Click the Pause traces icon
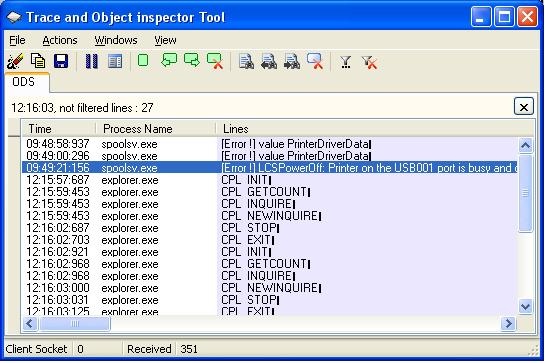This screenshot has width=546, height=363. pos(92,61)
